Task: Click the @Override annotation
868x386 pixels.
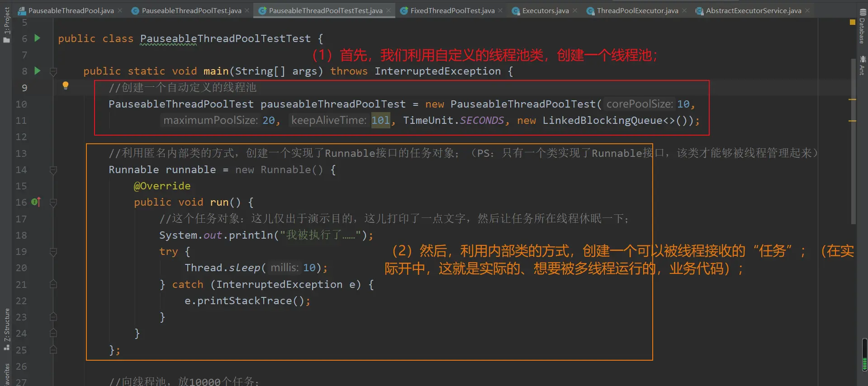Action: tap(162, 186)
